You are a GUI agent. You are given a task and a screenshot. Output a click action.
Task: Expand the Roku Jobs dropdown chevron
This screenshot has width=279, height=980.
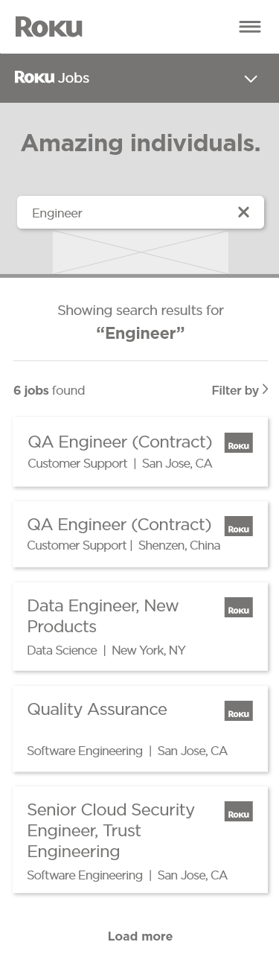[x=251, y=78]
